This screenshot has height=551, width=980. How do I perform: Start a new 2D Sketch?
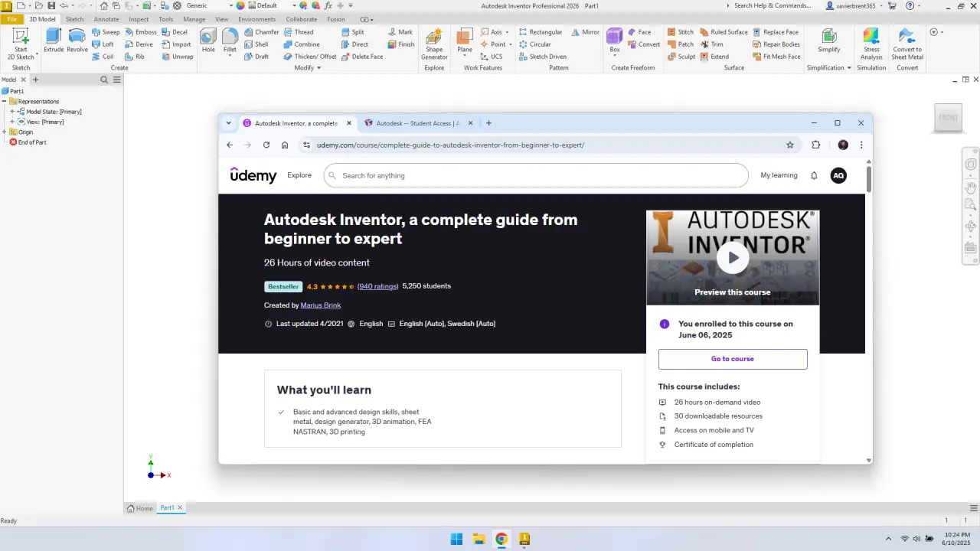tap(21, 44)
